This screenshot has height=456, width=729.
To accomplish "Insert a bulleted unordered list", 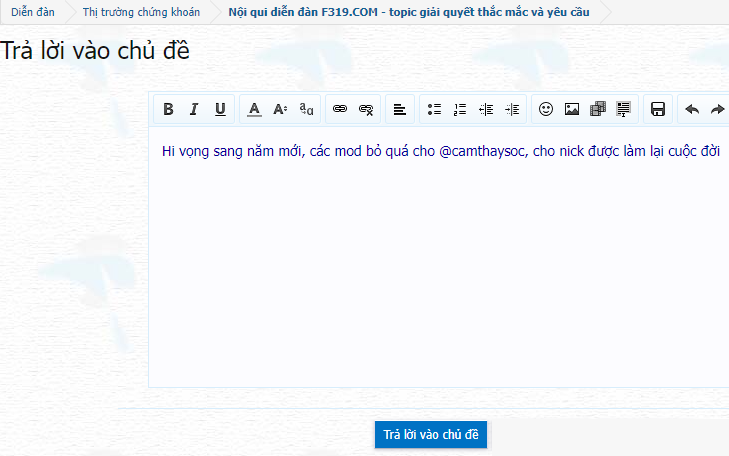I will 434,109.
